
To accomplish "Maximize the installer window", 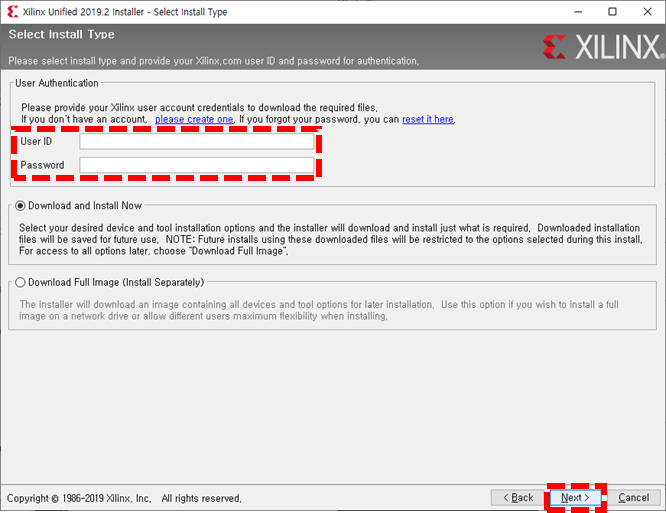I will pyautogui.click(x=612, y=11).
